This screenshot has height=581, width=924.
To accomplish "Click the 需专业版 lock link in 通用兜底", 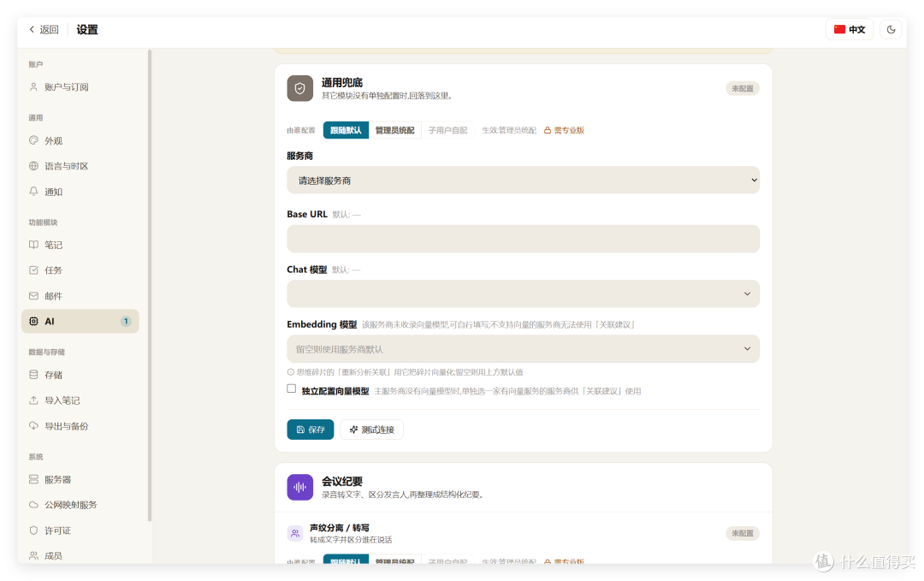I will [564, 130].
